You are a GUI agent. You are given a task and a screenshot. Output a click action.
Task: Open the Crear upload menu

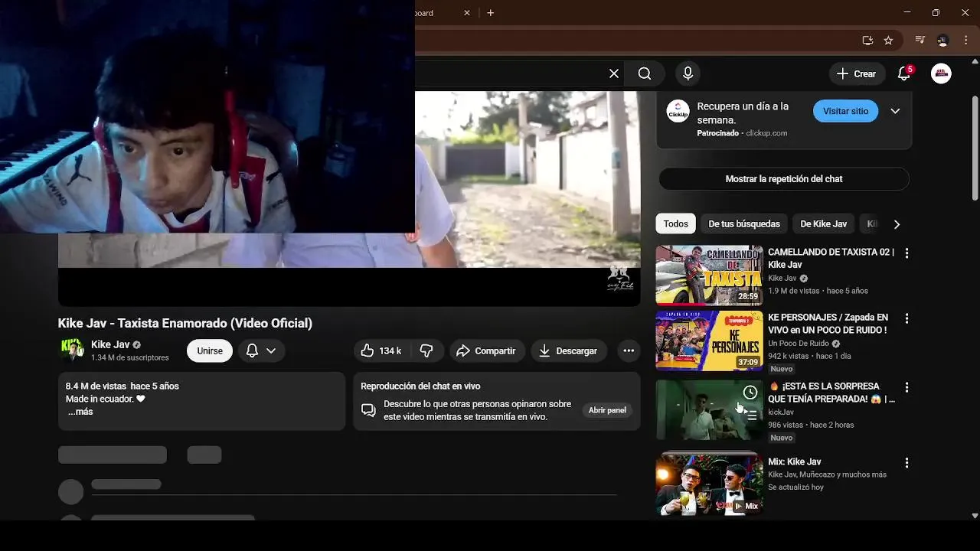pyautogui.click(x=857, y=73)
